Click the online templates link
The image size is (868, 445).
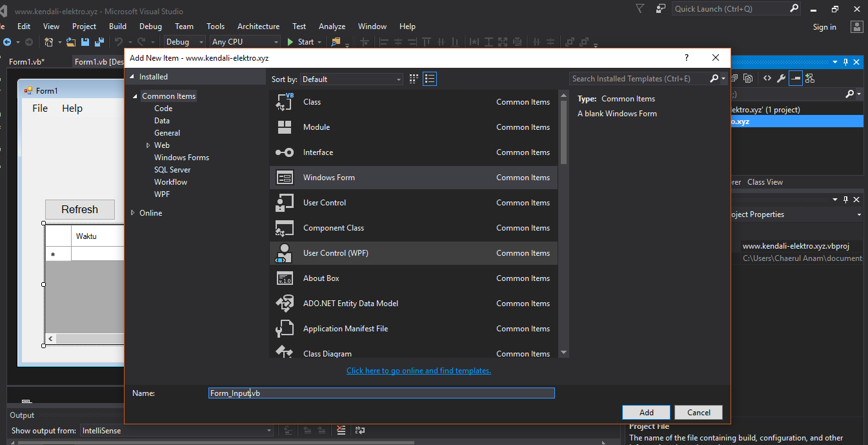[419, 371]
